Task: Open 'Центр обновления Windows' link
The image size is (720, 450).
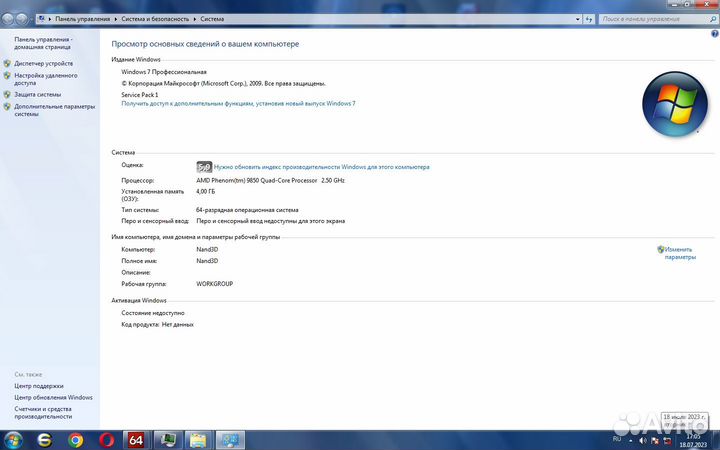Action: click(x=53, y=398)
